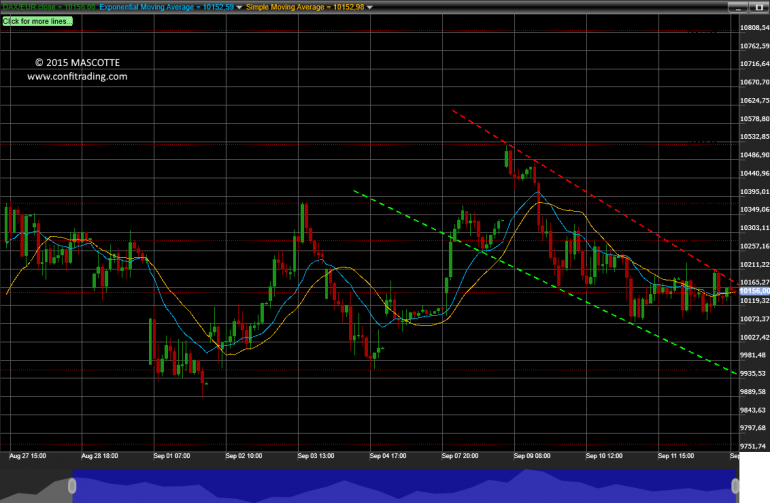Image resolution: width=770 pixels, height=503 pixels.
Task: Click the Sep 11 15:00 time label
Action: 676,456
